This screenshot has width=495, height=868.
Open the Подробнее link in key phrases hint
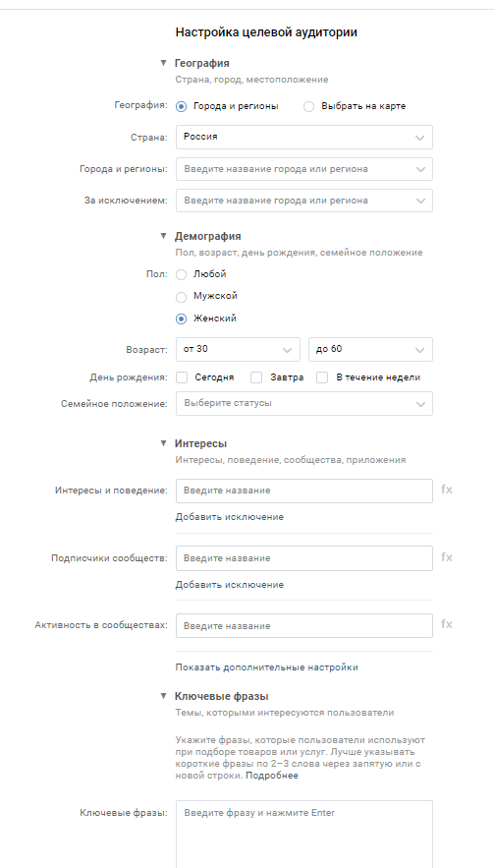[271, 776]
